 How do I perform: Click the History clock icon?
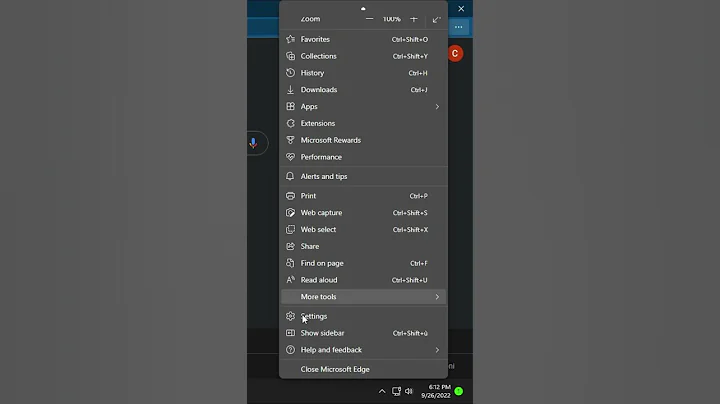coord(290,73)
